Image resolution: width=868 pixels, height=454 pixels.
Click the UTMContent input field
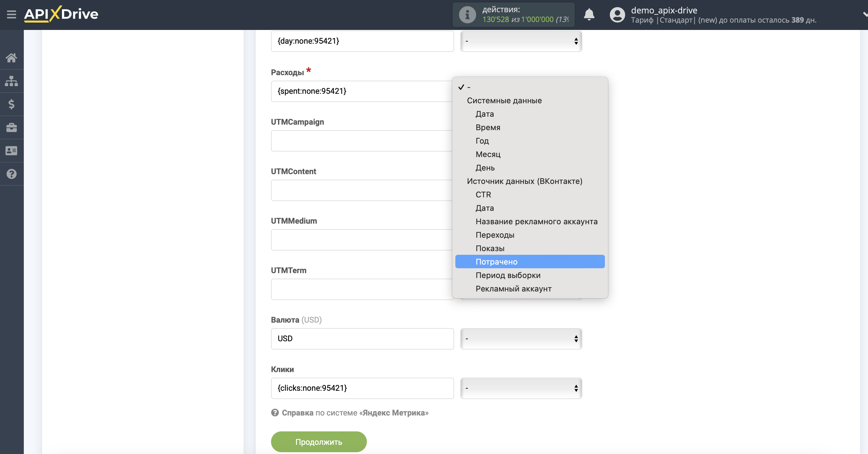point(362,190)
